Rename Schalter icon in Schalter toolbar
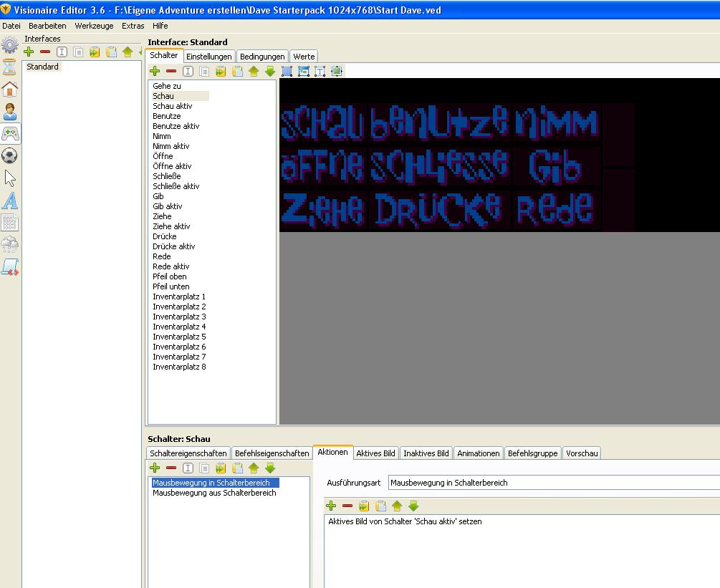Screen dimensions: 720x588 pos(188,71)
